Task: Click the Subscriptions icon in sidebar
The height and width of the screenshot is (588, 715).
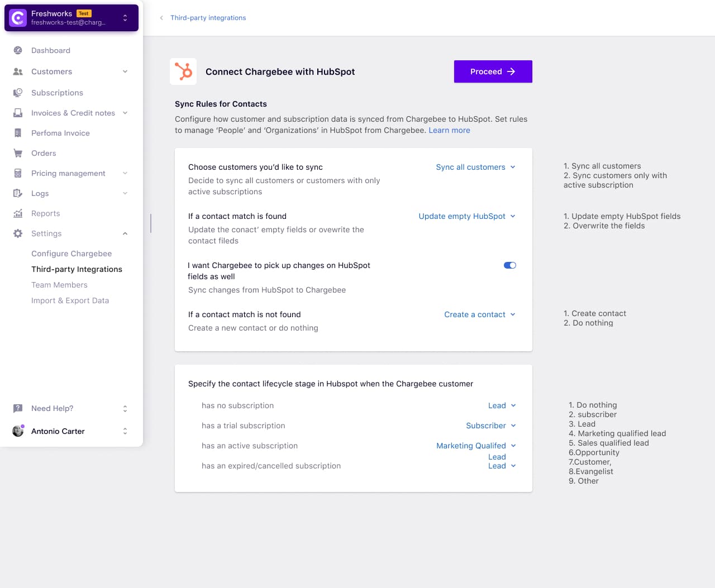Action: 18,93
